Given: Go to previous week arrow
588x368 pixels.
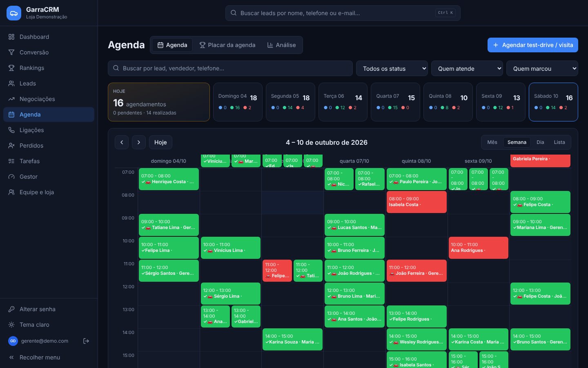Looking at the screenshot, I should (122, 142).
